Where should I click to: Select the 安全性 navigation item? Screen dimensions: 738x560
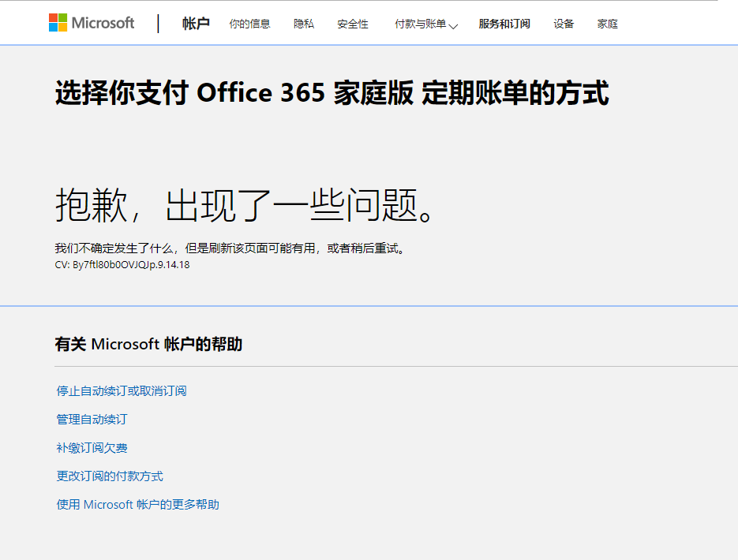[353, 24]
